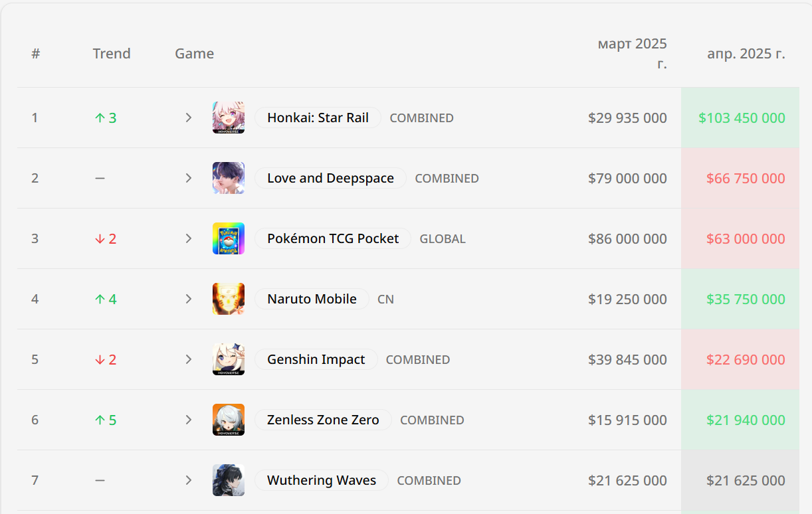Image resolution: width=812 pixels, height=514 pixels.
Task: Expand the Love and Deepspace row chevron
Action: pos(189,178)
